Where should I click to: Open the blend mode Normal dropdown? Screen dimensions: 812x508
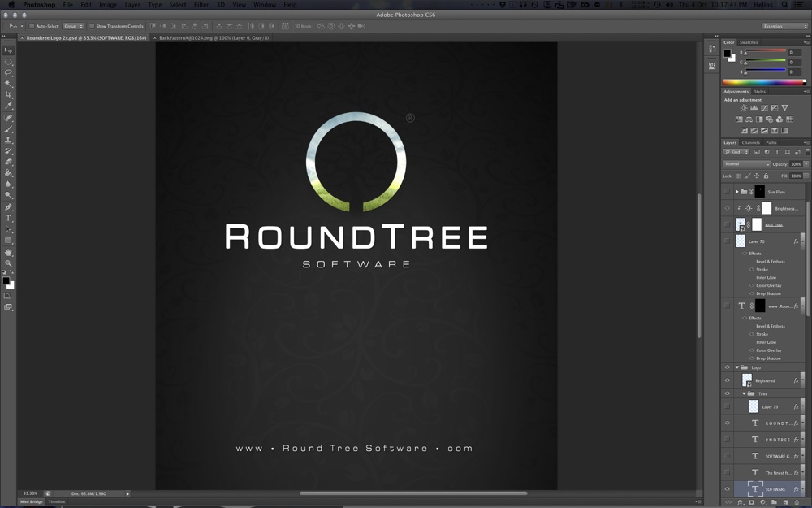(746, 164)
